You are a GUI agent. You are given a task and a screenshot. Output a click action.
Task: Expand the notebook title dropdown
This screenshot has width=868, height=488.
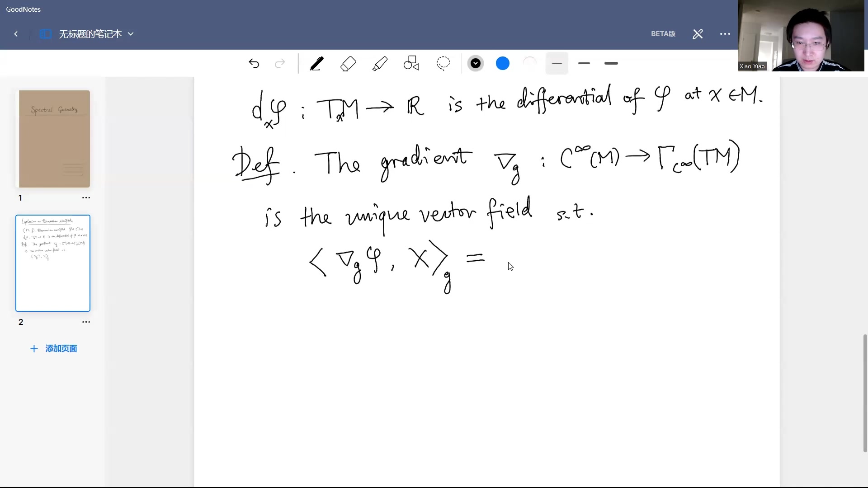click(131, 34)
